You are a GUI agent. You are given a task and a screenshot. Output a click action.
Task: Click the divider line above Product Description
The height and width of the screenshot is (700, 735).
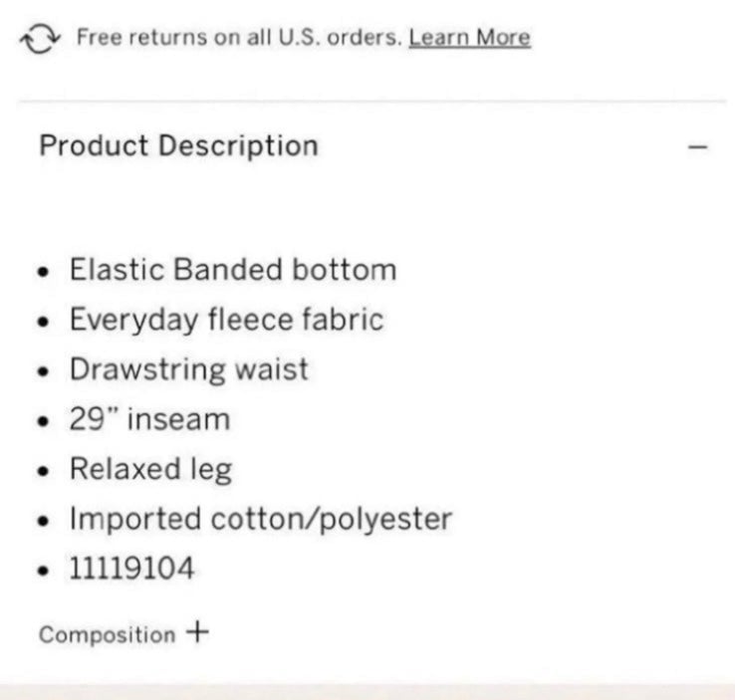(372, 101)
